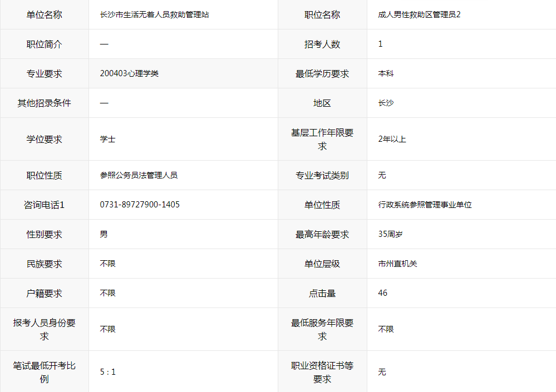The width and height of the screenshot is (556, 392).
Task: Click the 笔试最低开考比例 label
Action: pos(45,372)
